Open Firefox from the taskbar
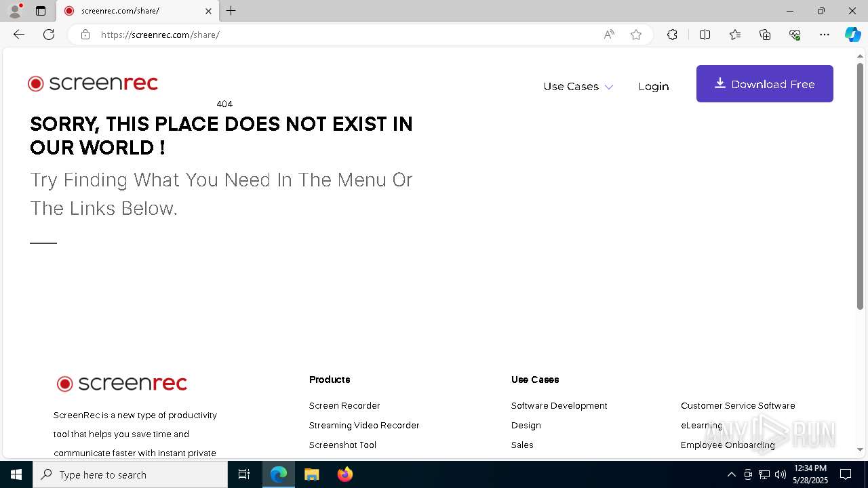 [x=344, y=474]
